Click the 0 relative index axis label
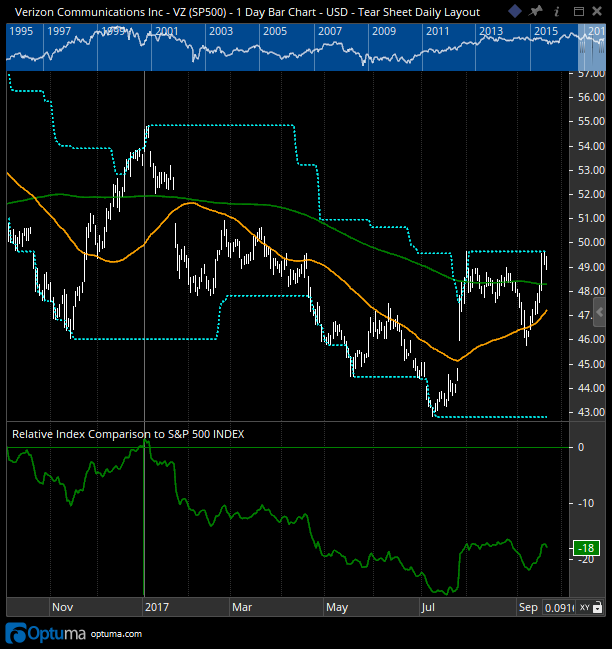 coord(581,447)
